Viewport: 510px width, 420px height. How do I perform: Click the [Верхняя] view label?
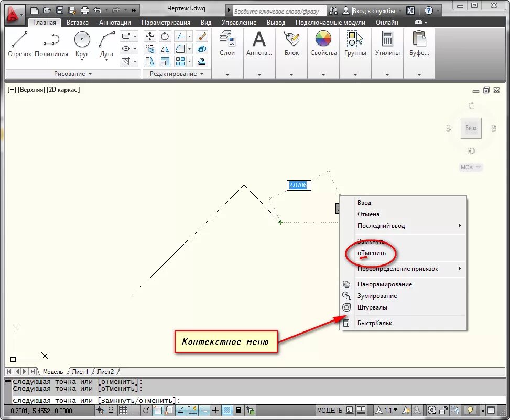click(x=31, y=90)
